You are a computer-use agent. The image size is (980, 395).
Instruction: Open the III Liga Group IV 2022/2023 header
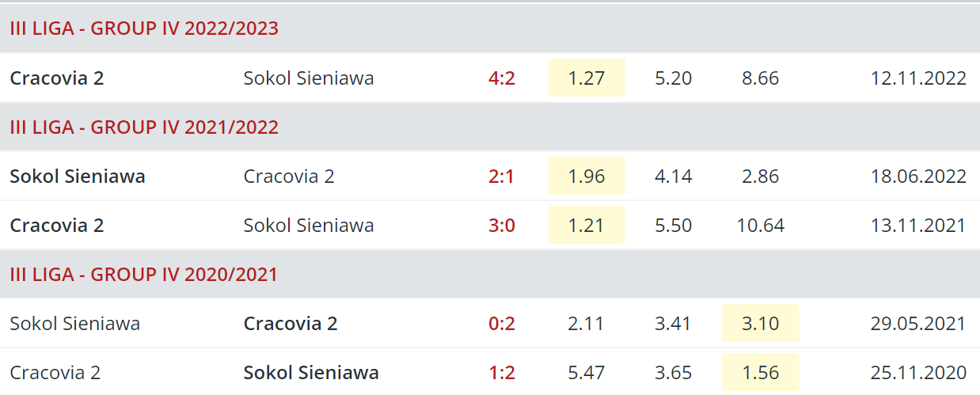tap(144, 28)
